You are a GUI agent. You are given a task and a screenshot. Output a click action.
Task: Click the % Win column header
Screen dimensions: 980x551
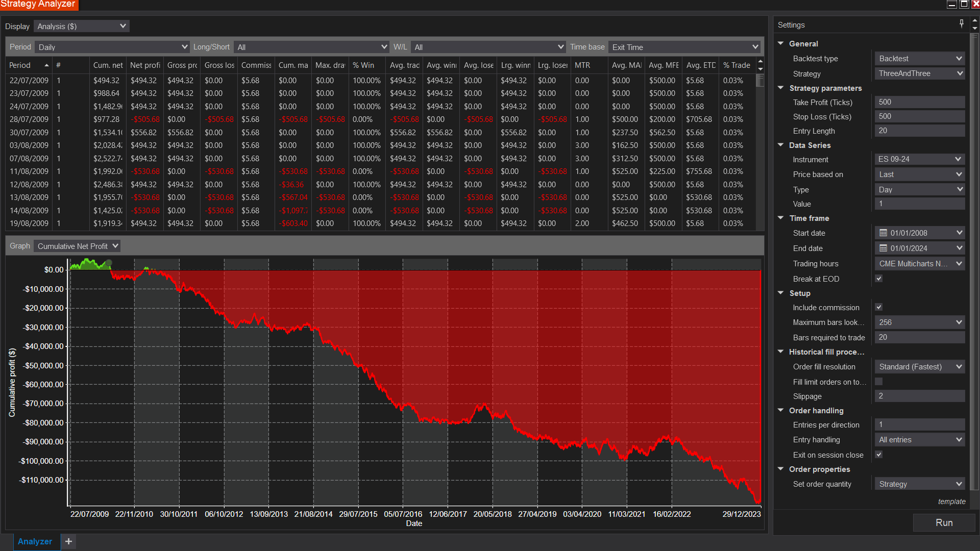coord(363,65)
